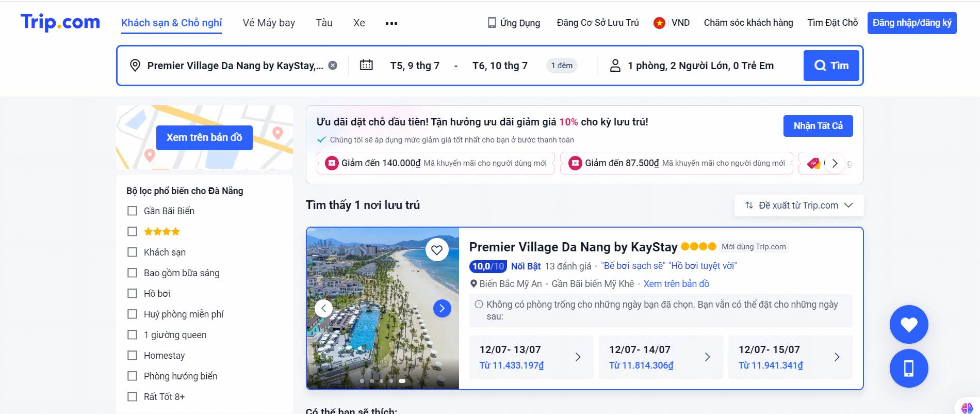This screenshot has height=414, width=980.
Task: Click the Vietnam flag currency icon
Action: point(659,23)
